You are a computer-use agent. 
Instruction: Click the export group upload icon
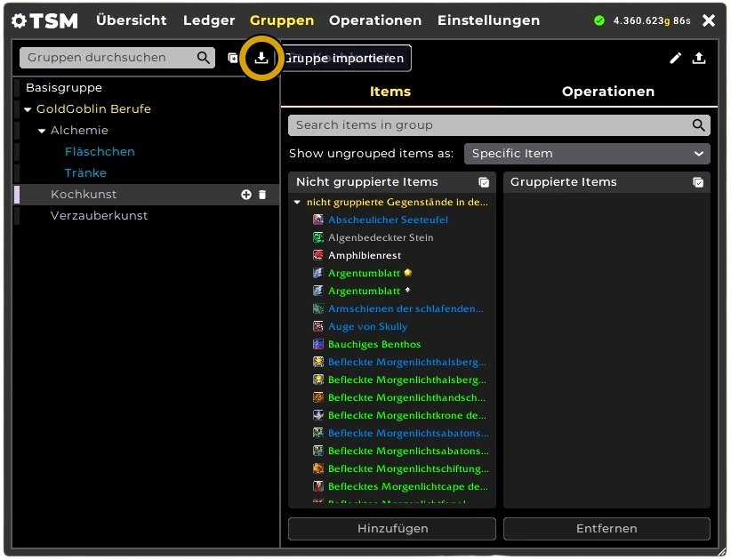point(698,58)
